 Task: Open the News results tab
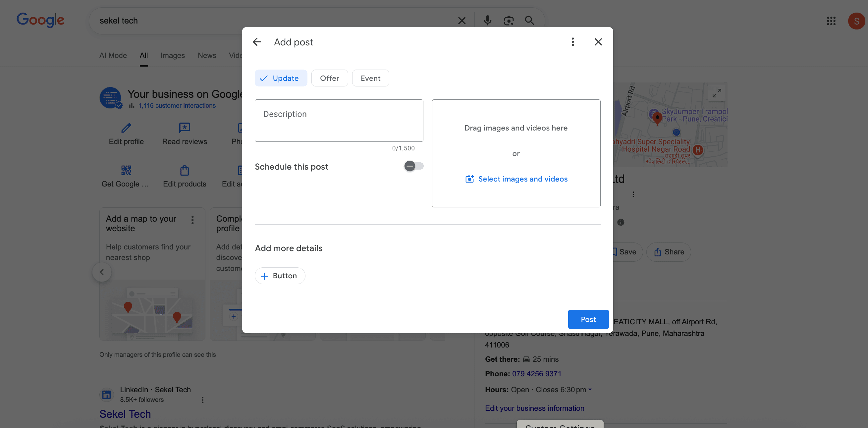tap(207, 55)
